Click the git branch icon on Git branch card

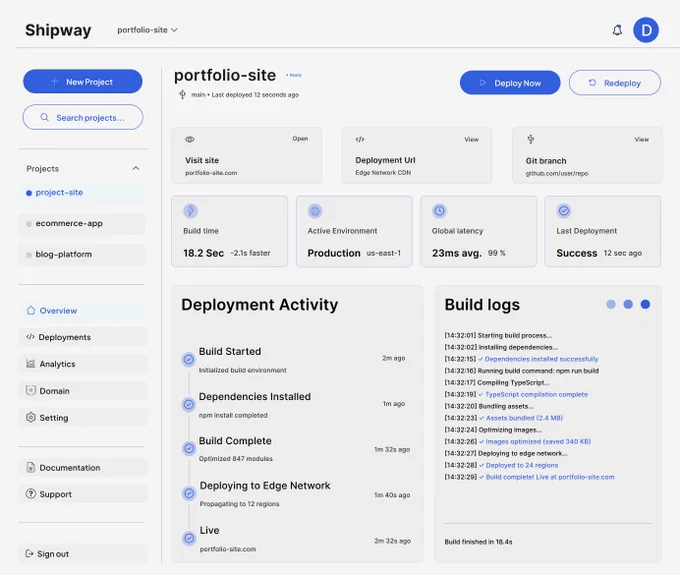pos(530,139)
